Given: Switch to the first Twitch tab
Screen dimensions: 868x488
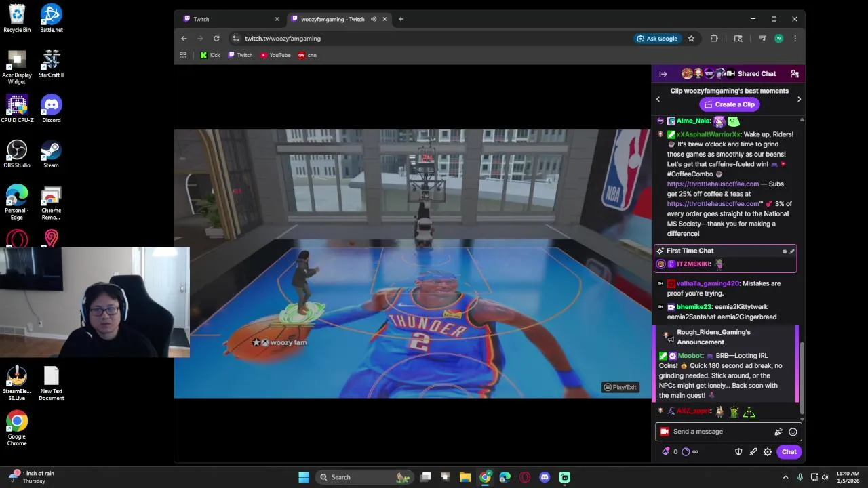Looking at the screenshot, I should click(231, 19).
